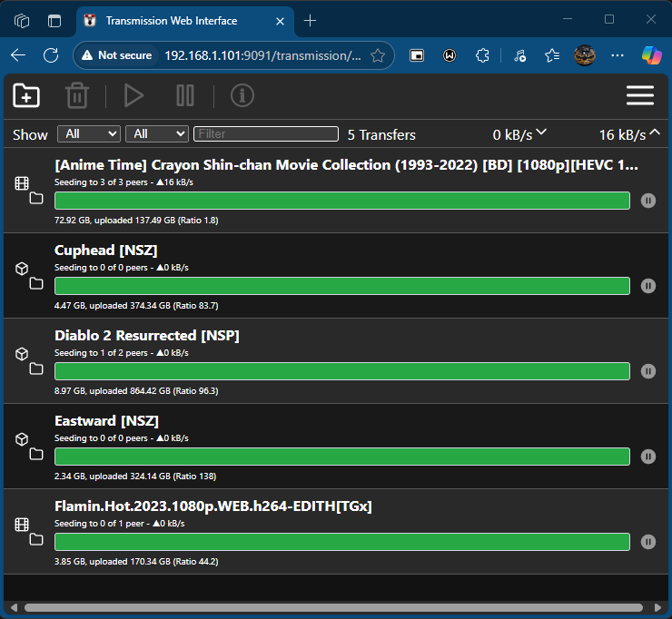Select the Diablo 2 Resurrected [NSP] title
Screen dimensions: 672x619
point(147,336)
